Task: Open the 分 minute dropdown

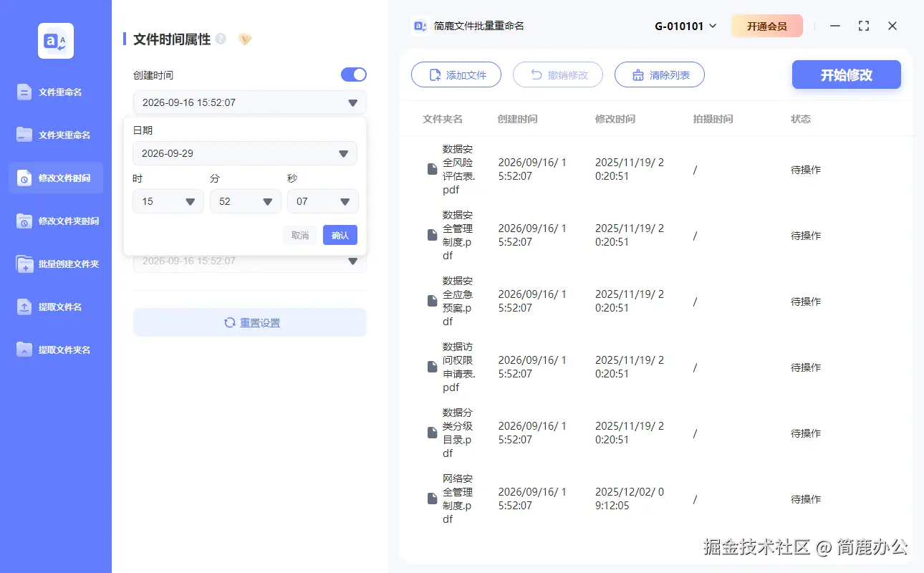Action: point(246,201)
